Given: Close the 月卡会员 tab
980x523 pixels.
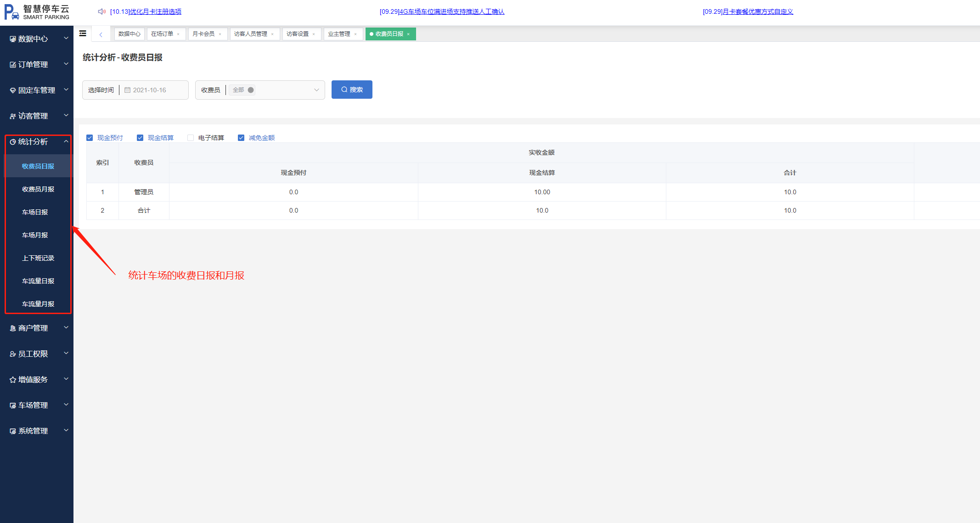Looking at the screenshot, I should (x=220, y=34).
